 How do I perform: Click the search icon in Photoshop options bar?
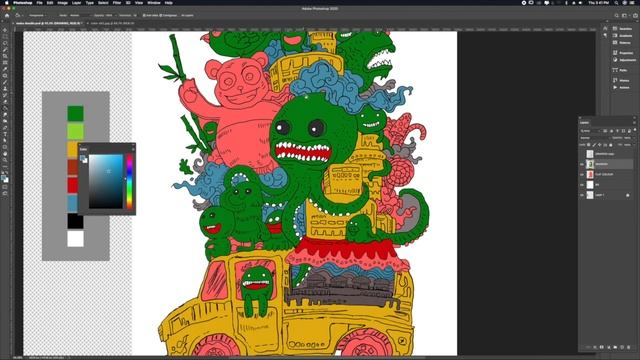[617, 16]
